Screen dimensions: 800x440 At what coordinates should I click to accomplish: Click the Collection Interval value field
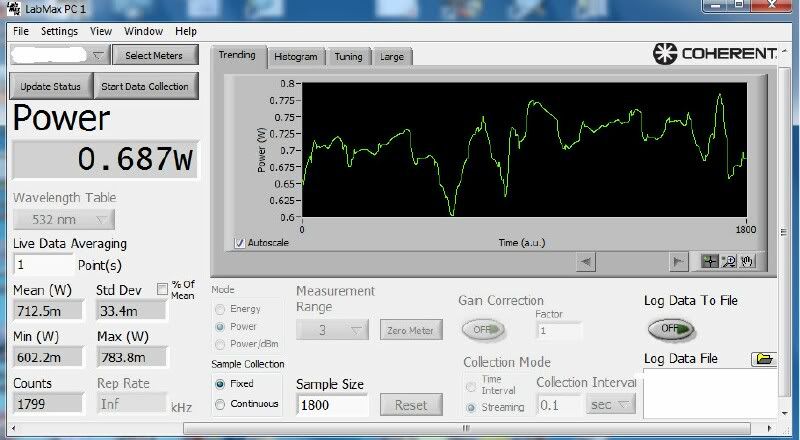[559, 405]
